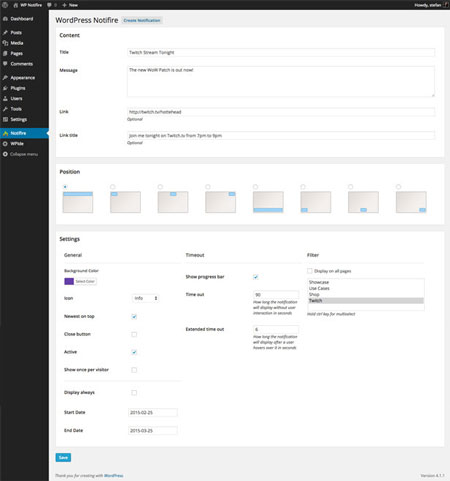Click the Media icon in the sidebar

click(x=5, y=43)
